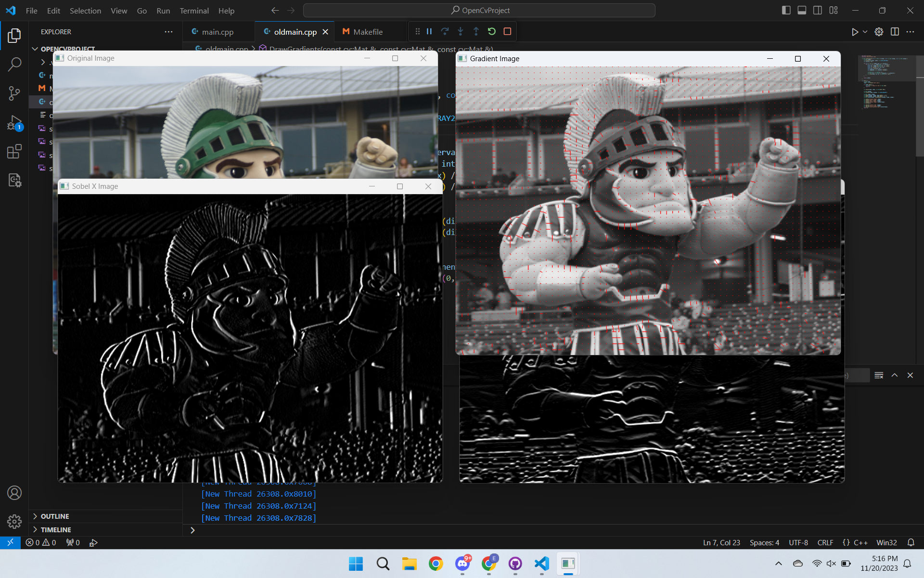The image size is (924, 578).
Task: Toggle the primary side bar layout button
Action: [x=786, y=10]
